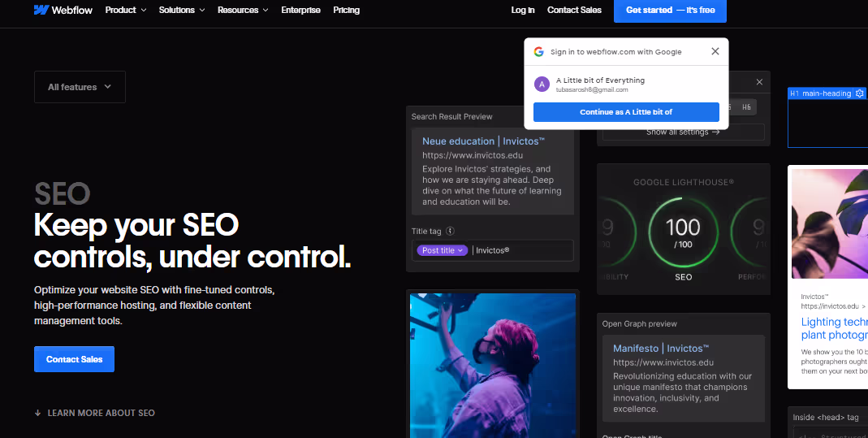This screenshot has height=438, width=868.
Task: Click https://www.invictos.edu under Search Result Preview
Action: pyautogui.click(x=473, y=155)
